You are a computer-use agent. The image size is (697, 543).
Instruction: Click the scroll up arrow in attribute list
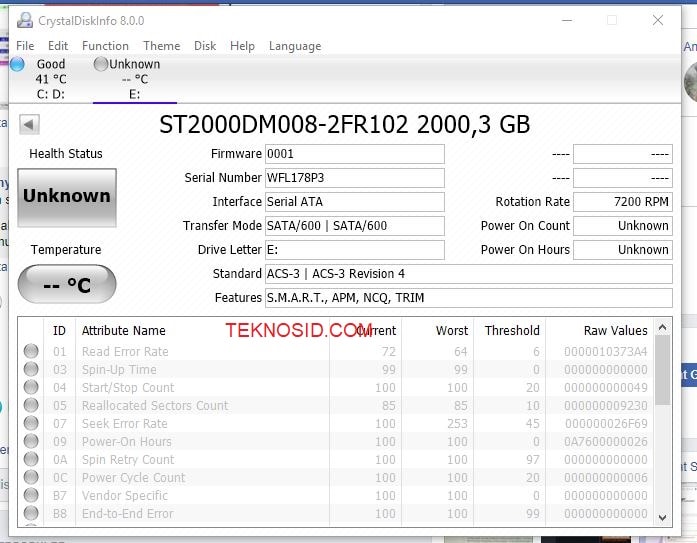(x=662, y=327)
